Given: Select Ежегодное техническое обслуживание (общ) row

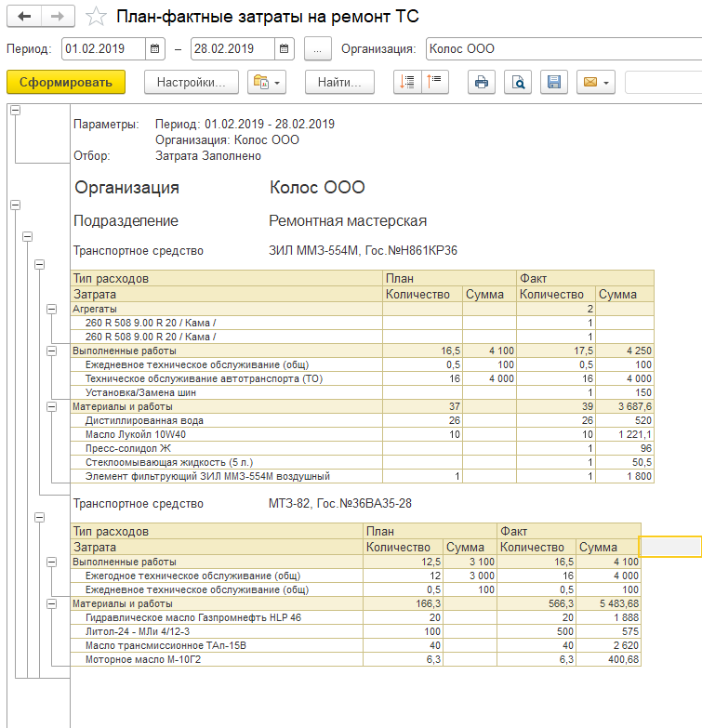Looking at the screenshot, I should pos(355,576).
